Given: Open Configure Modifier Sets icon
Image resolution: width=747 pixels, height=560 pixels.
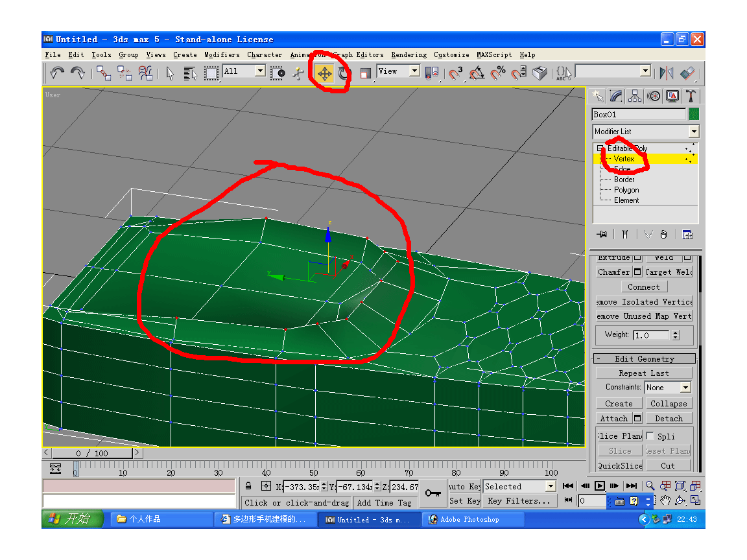Looking at the screenshot, I should pyautogui.click(x=687, y=234).
